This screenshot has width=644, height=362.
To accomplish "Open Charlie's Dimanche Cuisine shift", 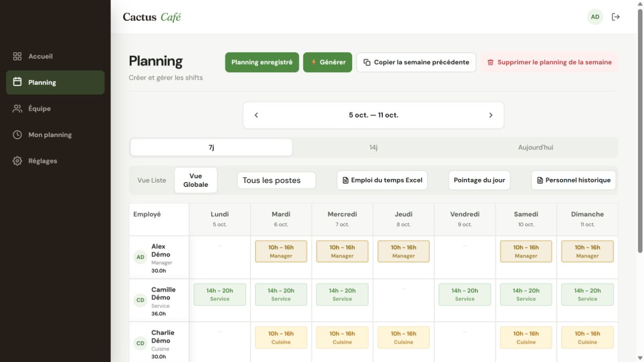I will 587,338.
